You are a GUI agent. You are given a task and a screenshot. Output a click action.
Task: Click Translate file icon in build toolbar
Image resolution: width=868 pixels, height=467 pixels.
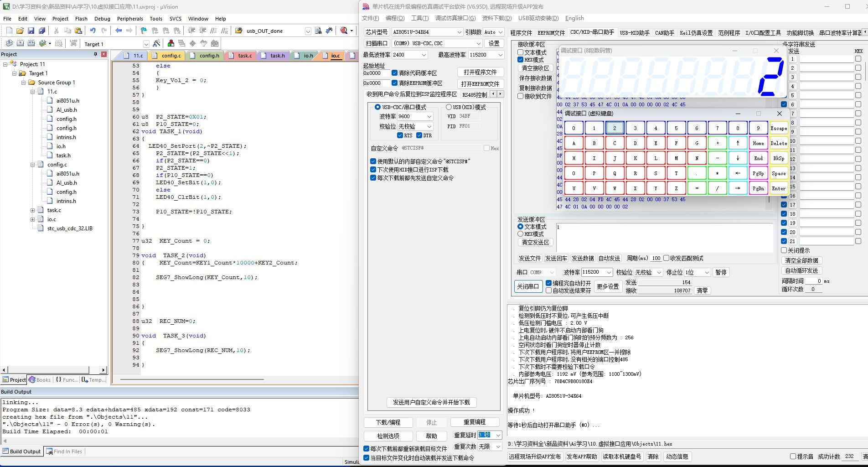point(9,43)
